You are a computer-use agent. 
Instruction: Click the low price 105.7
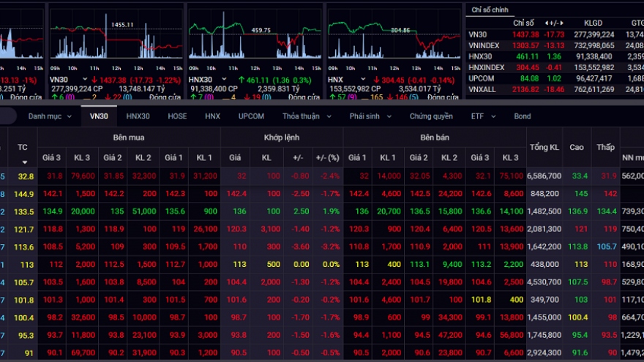click(x=607, y=246)
